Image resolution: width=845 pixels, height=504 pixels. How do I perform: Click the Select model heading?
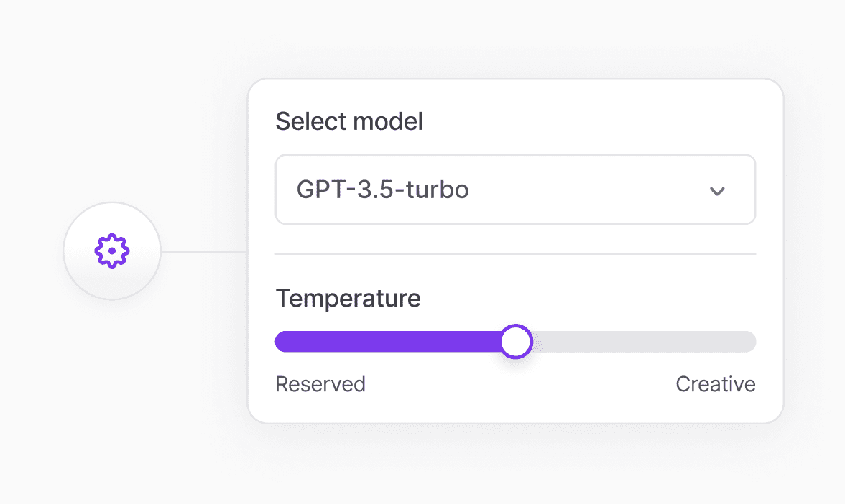(348, 121)
